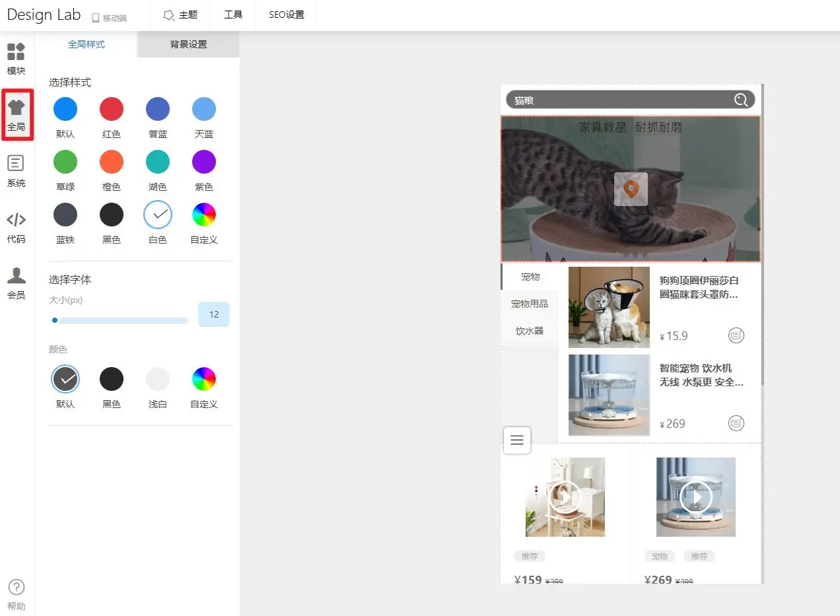
Task: Select the 白色 white style option
Action: coord(158,215)
